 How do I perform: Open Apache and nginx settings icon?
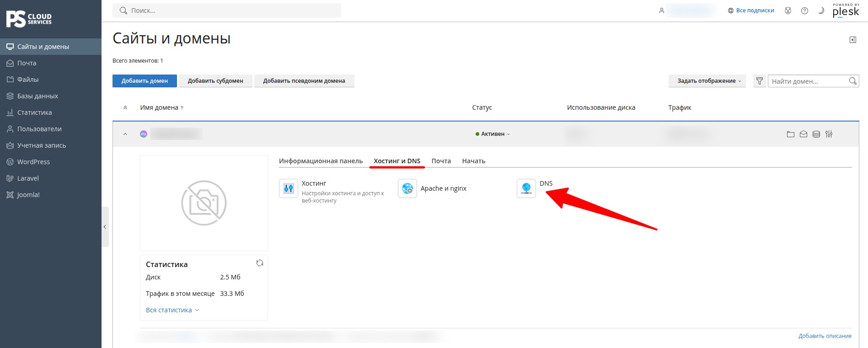407,188
